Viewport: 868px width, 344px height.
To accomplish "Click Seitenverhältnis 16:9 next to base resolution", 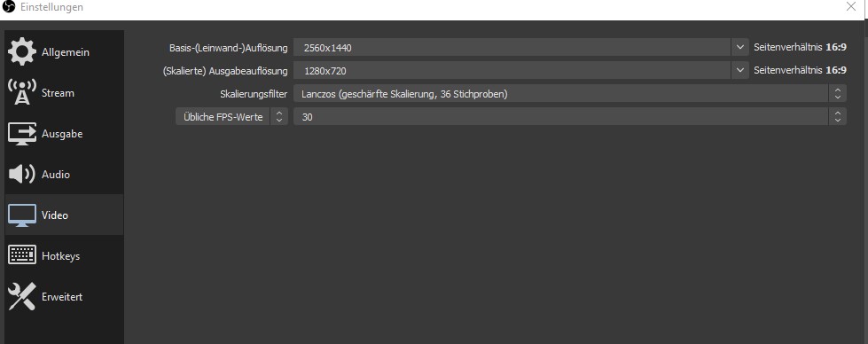I will (x=800, y=48).
